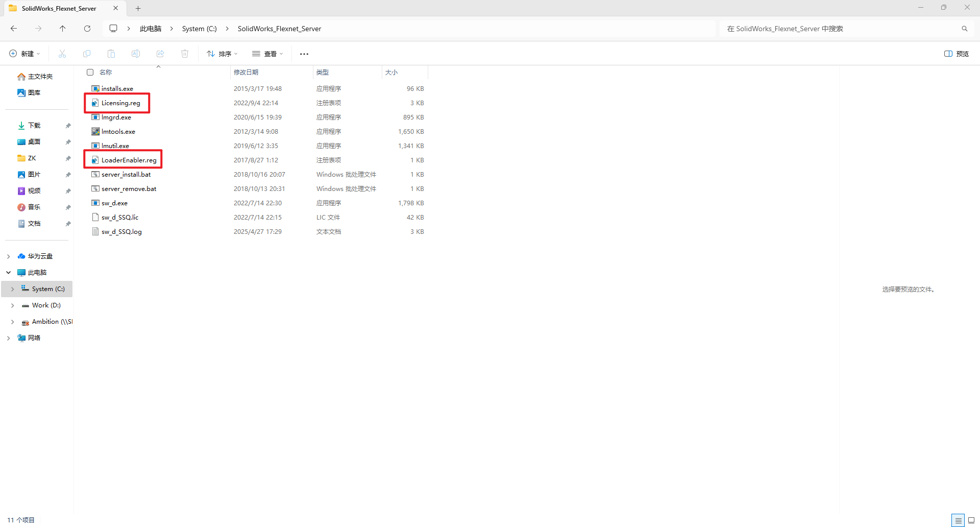The image size is (980, 527).
Task: Open a new tab with plus button
Action: coord(138,8)
